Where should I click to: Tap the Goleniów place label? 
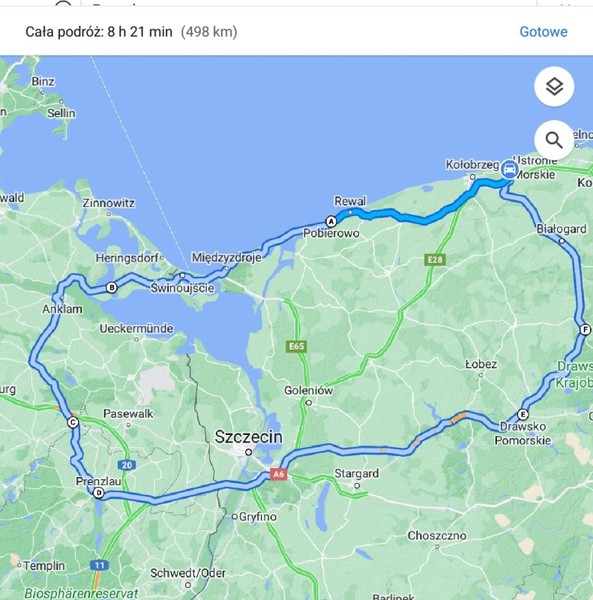[308, 390]
